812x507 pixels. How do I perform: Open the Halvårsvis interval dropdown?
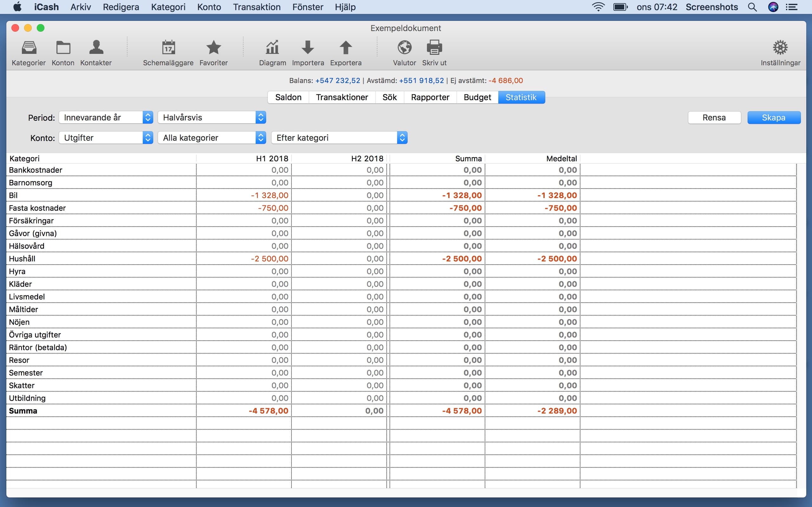point(212,117)
